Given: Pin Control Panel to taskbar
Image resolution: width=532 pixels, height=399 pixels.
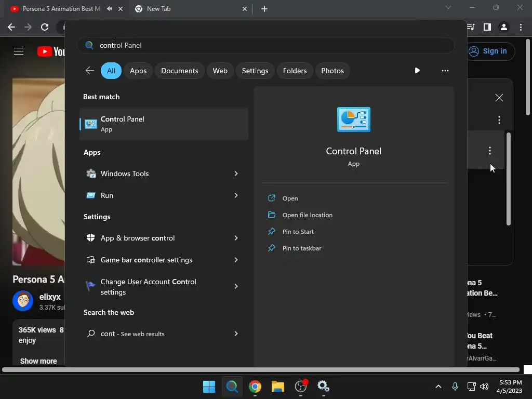Looking at the screenshot, I should (302, 248).
